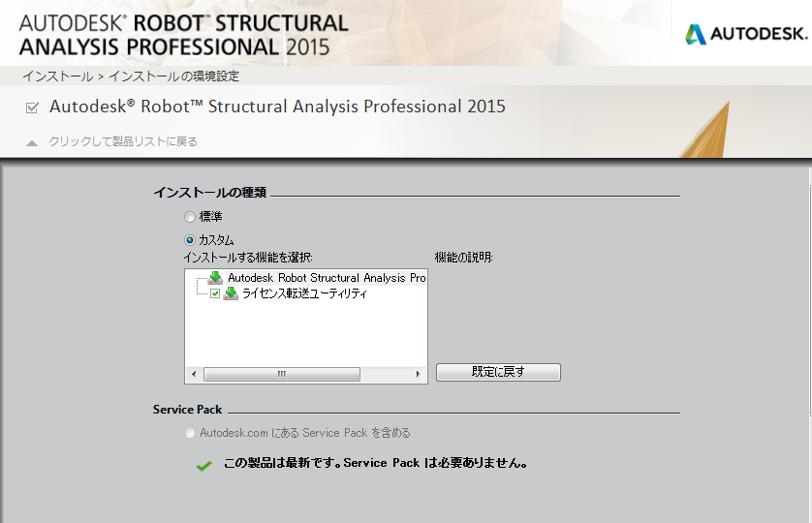Screen dimensions: 812x523
Task: Select the カスタム installation type radio button
Action: click(x=190, y=240)
